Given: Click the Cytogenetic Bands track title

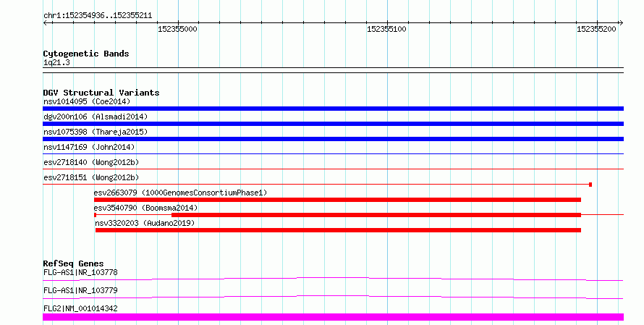Looking at the screenshot, I should (86, 54).
